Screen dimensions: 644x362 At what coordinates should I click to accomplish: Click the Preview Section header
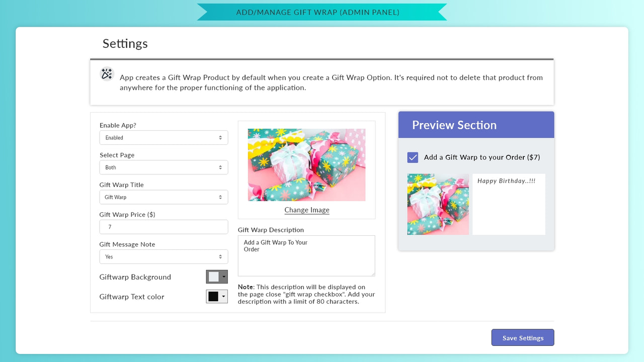click(x=454, y=125)
